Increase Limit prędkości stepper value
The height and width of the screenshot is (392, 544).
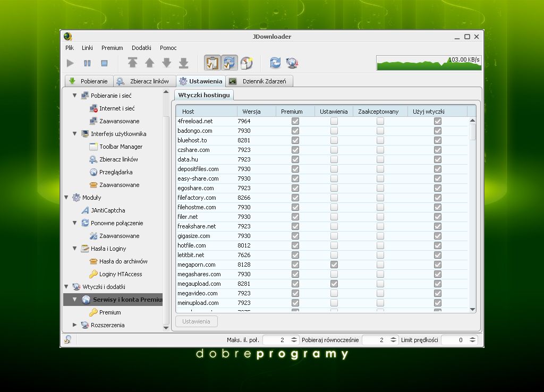coord(472,338)
